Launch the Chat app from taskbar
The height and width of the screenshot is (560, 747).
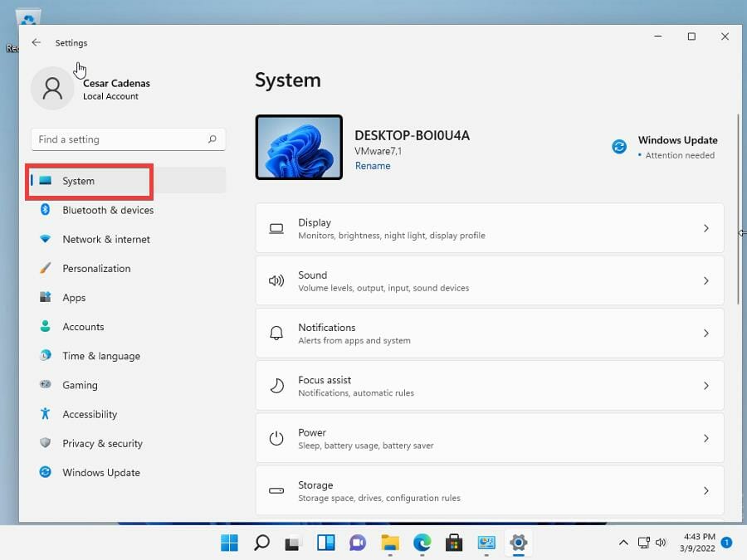click(x=358, y=543)
